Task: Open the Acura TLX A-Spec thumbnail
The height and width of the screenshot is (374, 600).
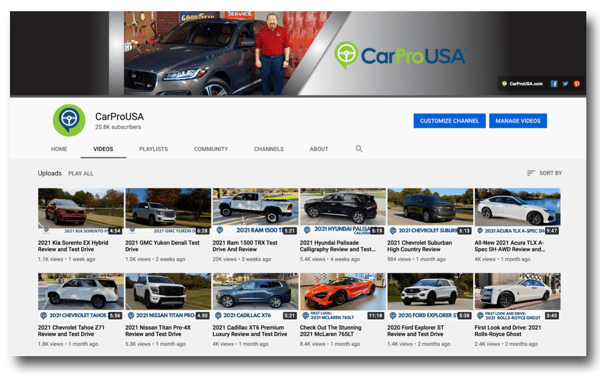Action: click(517, 212)
